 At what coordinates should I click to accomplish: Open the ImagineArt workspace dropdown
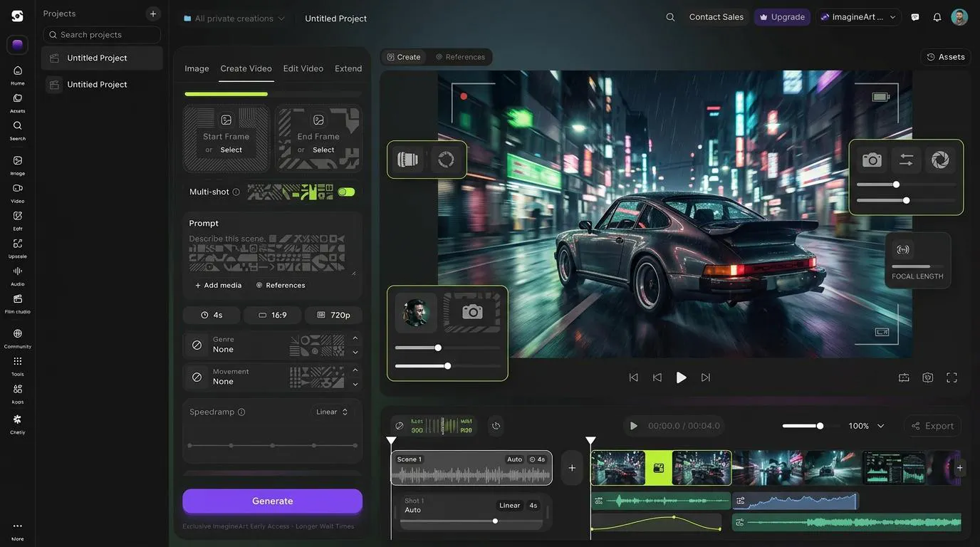click(x=858, y=17)
